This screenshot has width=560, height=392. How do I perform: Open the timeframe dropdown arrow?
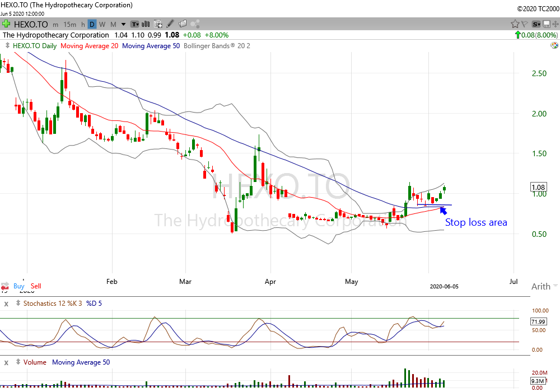(124, 25)
